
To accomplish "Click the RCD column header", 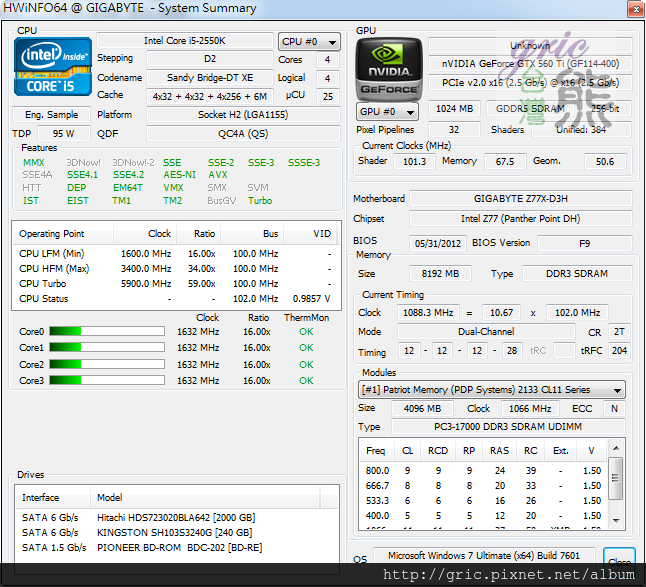I will pyautogui.click(x=438, y=451).
